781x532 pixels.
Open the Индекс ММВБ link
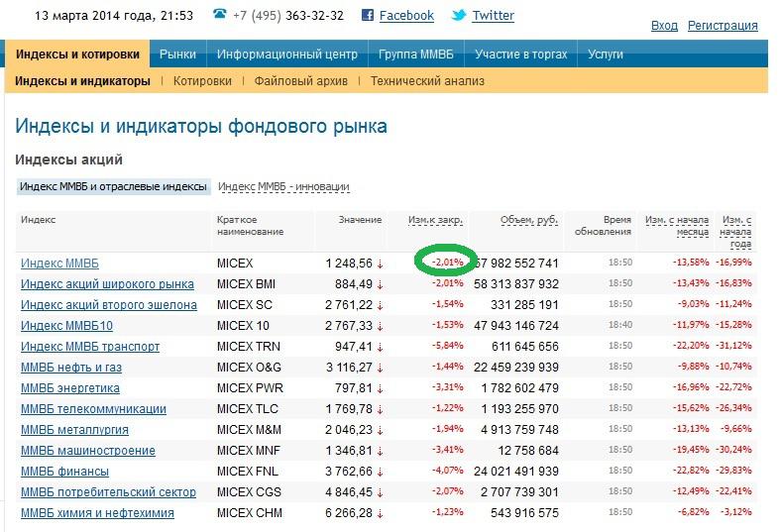pos(59,264)
